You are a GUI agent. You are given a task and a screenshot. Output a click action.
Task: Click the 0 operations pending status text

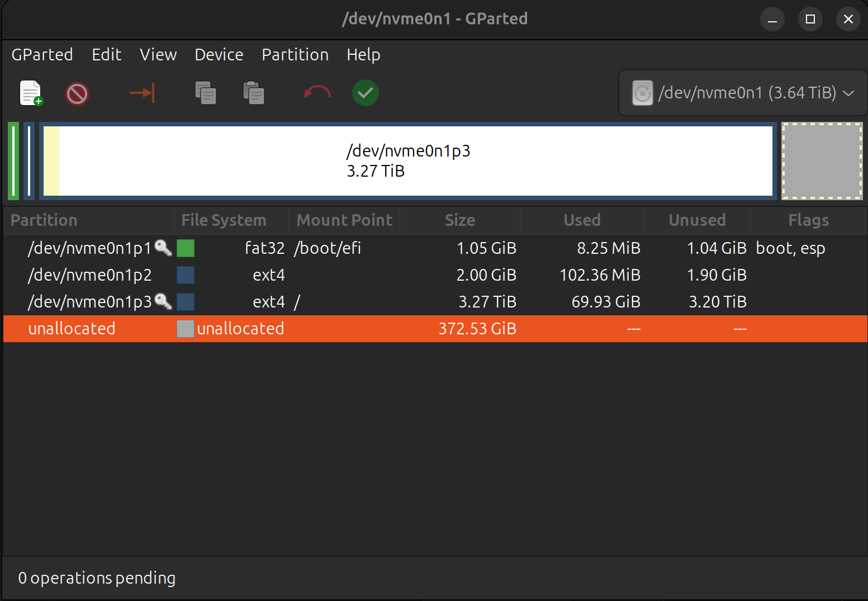[x=97, y=578]
